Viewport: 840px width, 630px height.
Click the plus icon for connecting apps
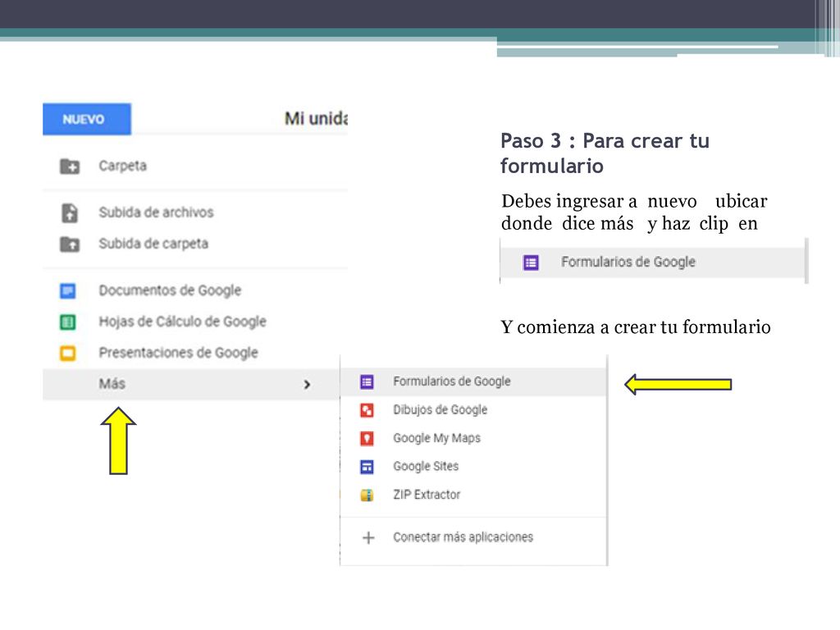click(368, 537)
